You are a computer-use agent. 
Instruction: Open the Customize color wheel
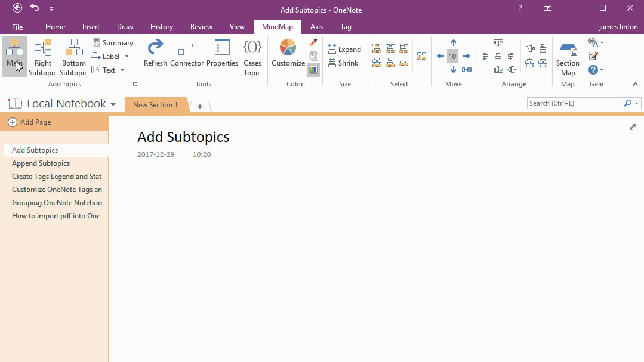tap(287, 54)
